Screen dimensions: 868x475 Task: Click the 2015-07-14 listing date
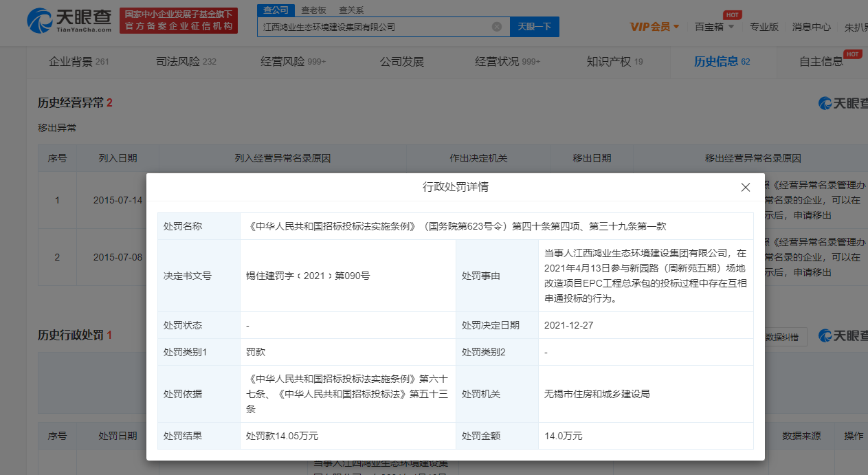click(x=118, y=200)
